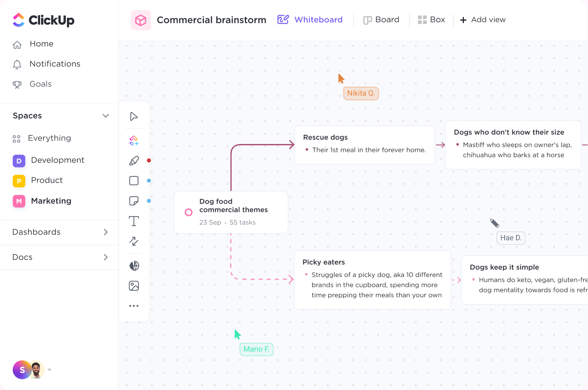Image resolution: width=588 pixels, height=390 pixels.
Task: Select the text tool
Action: (x=134, y=221)
